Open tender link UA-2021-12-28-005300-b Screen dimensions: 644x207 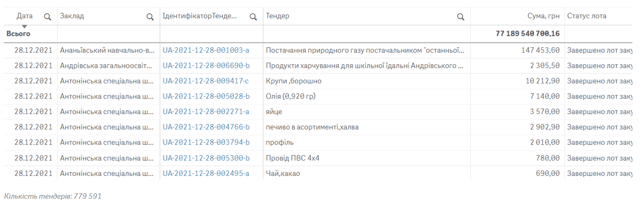click(x=206, y=158)
